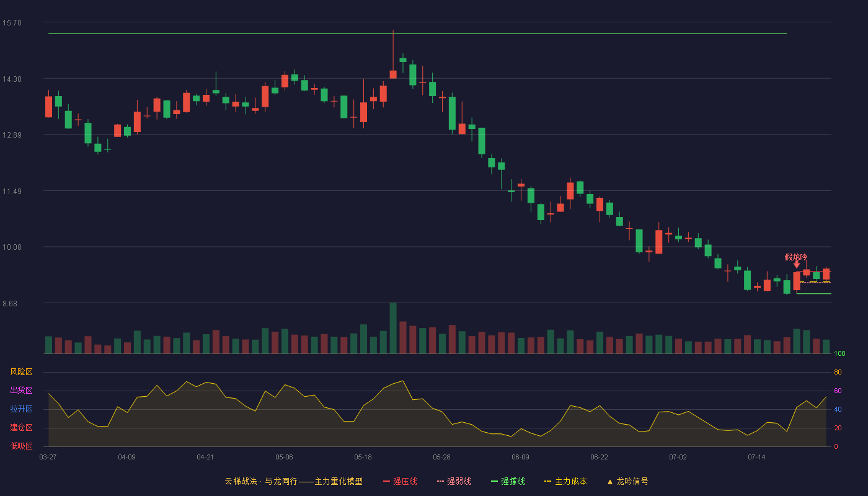Click the 07-14 date label
This screenshot has height=496, width=868.
coord(756,457)
